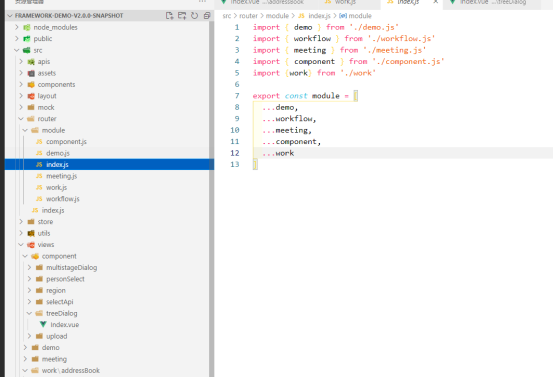Screen dimensions: 553x377
Task: Click the New Folder icon in explorer header
Action: tap(182, 16)
